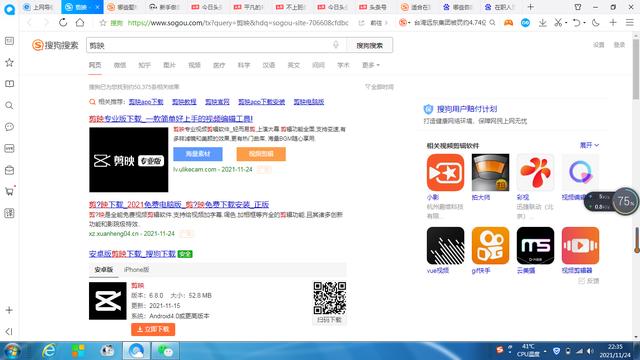This screenshot has height=360, width=640.
Task: Click the 云美摄 MS app icon
Action: coord(535,246)
